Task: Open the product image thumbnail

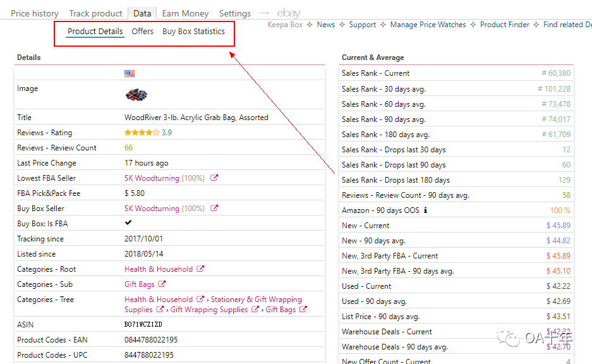Action: click(136, 95)
